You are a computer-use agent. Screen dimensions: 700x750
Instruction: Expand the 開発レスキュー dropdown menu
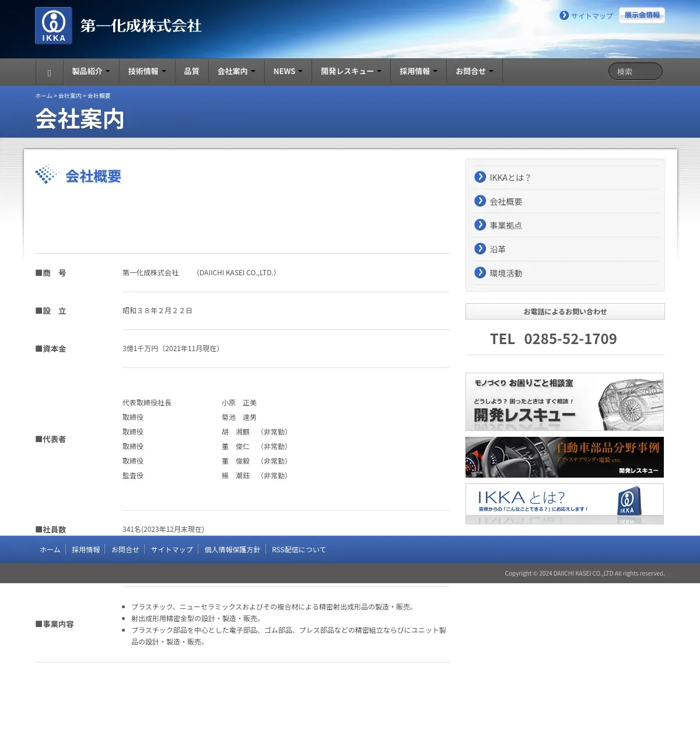(x=351, y=72)
